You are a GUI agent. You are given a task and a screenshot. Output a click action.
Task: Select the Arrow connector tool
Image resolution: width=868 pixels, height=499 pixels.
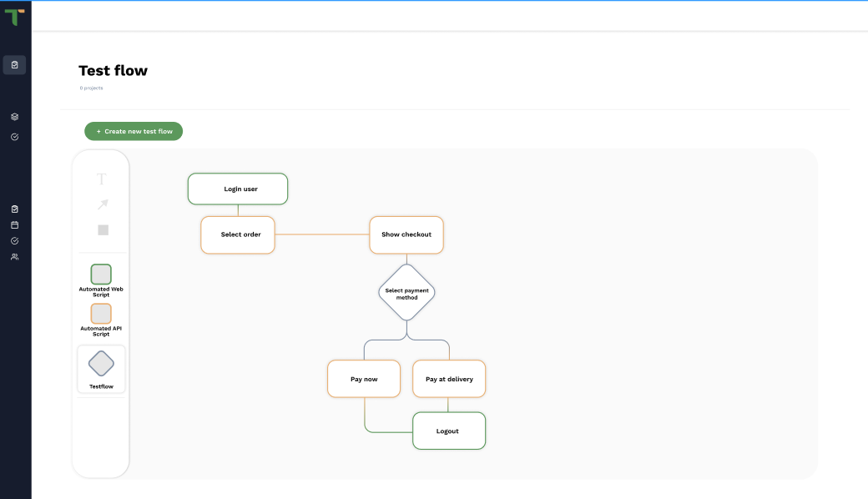[x=103, y=204]
